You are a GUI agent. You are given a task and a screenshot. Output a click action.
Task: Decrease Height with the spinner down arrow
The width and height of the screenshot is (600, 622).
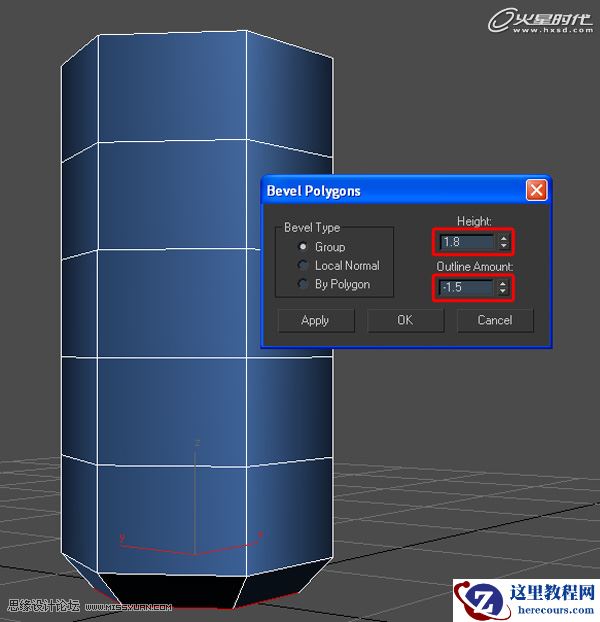point(503,247)
